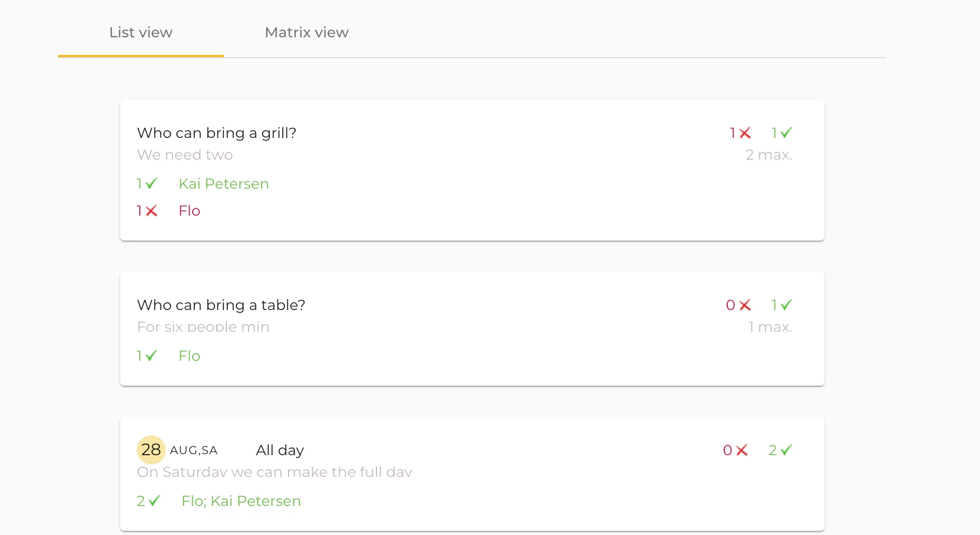Click red X icon beside Flo's grill response
The width and height of the screenshot is (980, 535).
tap(151, 211)
